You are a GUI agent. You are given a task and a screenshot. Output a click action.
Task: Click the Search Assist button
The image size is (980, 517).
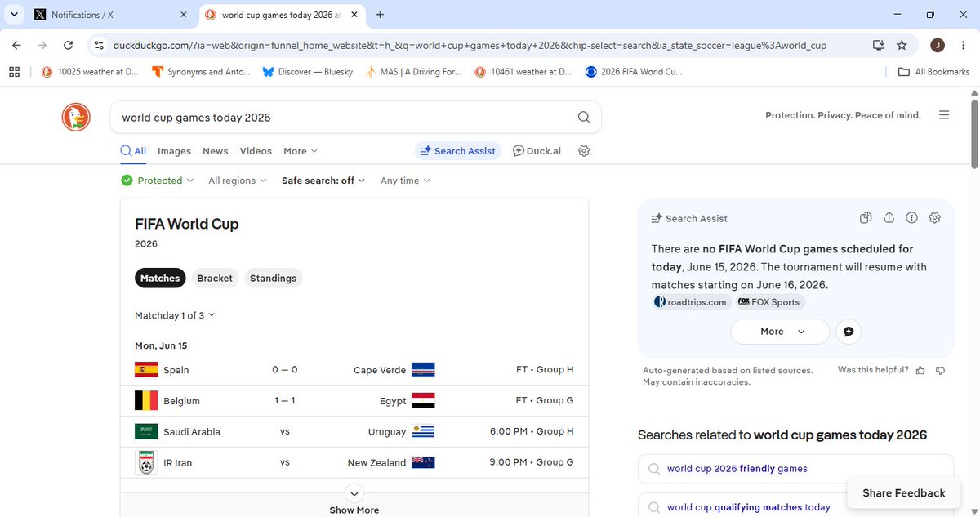458,151
